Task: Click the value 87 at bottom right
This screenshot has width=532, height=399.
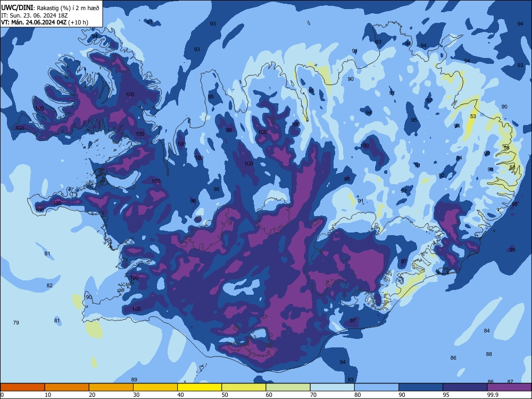Action: [x=510, y=381]
